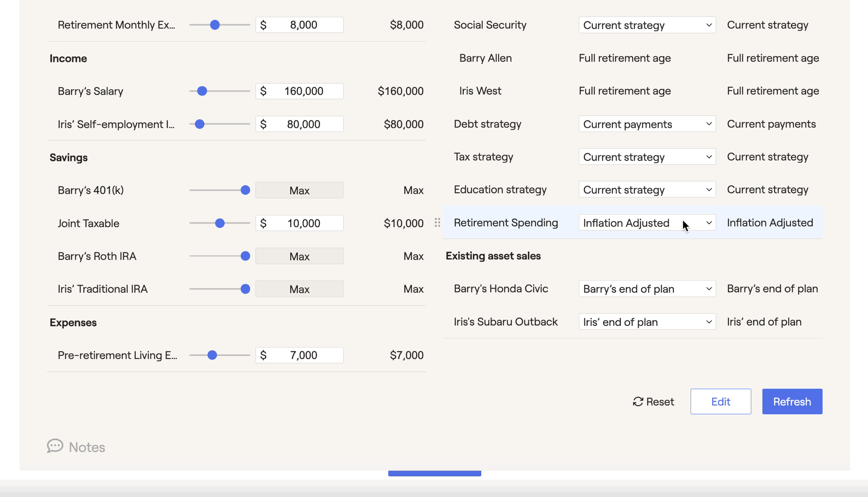
Task: Open Iris's Subaru Outback sale dropdown
Action: tap(647, 322)
